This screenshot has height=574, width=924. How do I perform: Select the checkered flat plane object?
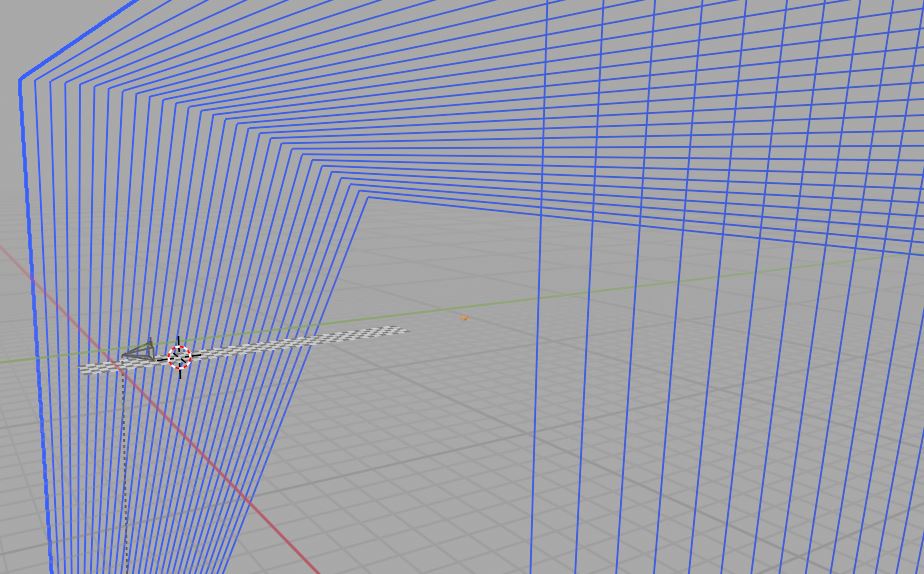pyautogui.click(x=243, y=350)
